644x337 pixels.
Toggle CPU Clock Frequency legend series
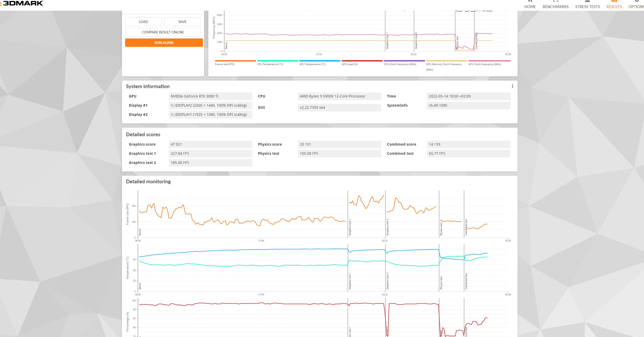(x=400, y=64)
